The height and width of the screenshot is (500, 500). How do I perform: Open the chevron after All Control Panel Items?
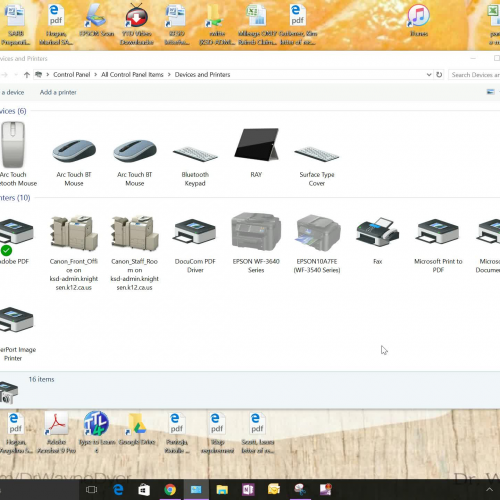169,75
